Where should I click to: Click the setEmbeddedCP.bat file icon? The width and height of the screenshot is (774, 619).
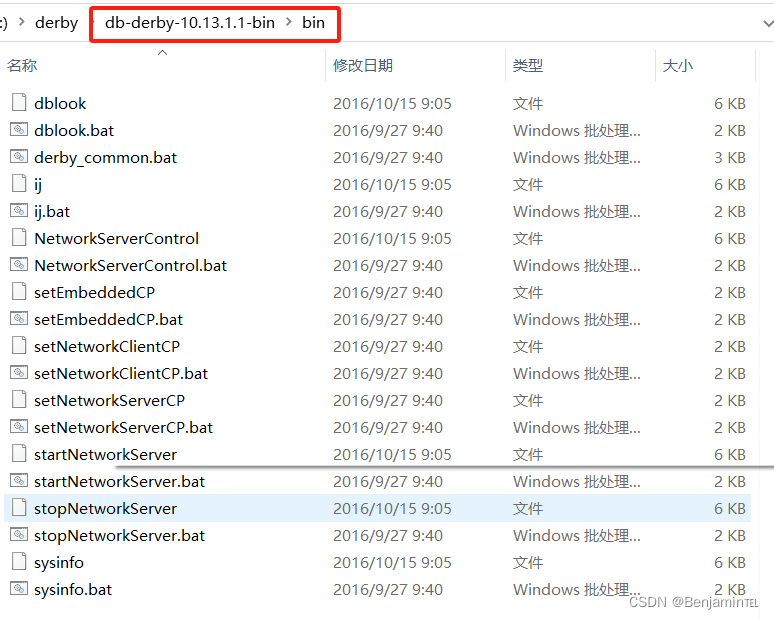click(19, 318)
